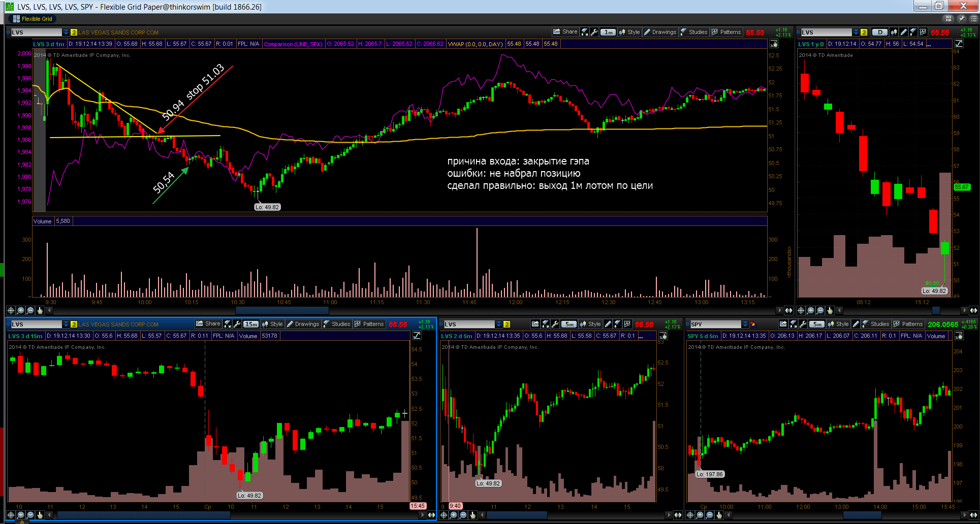Toggle expand-axis icon at the 15m chart bottom right

tap(431, 515)
